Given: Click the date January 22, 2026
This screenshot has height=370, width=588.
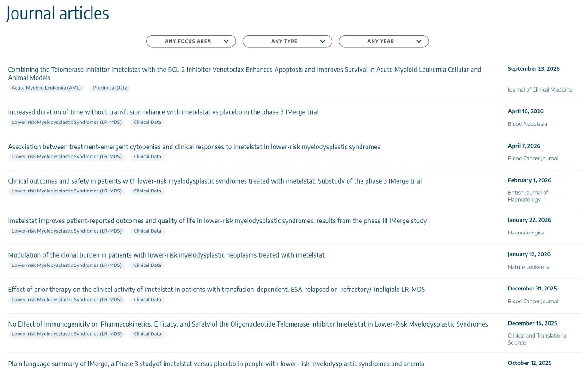Looking at the screenshot, I should pyautogui.click(x=529, y=220).
